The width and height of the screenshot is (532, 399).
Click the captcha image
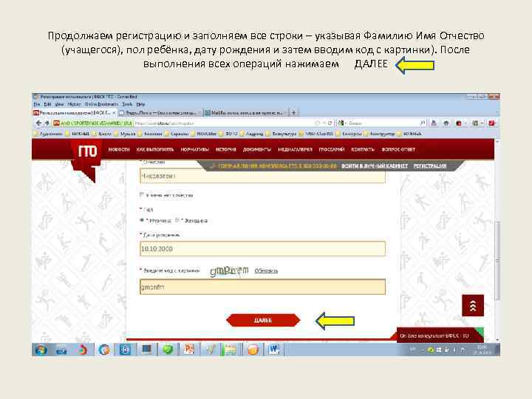tap(229, 270)
